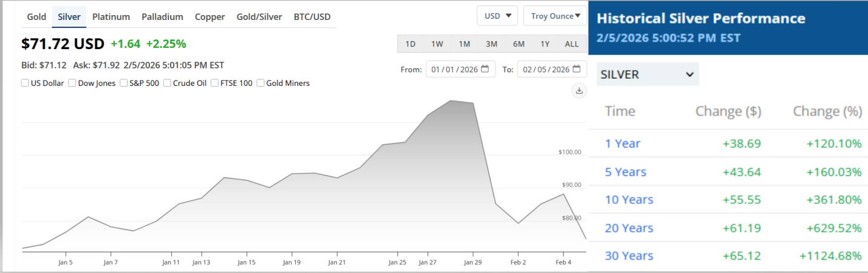
Task: Set chart range to 1W
Action: click(x=437, y=44)
